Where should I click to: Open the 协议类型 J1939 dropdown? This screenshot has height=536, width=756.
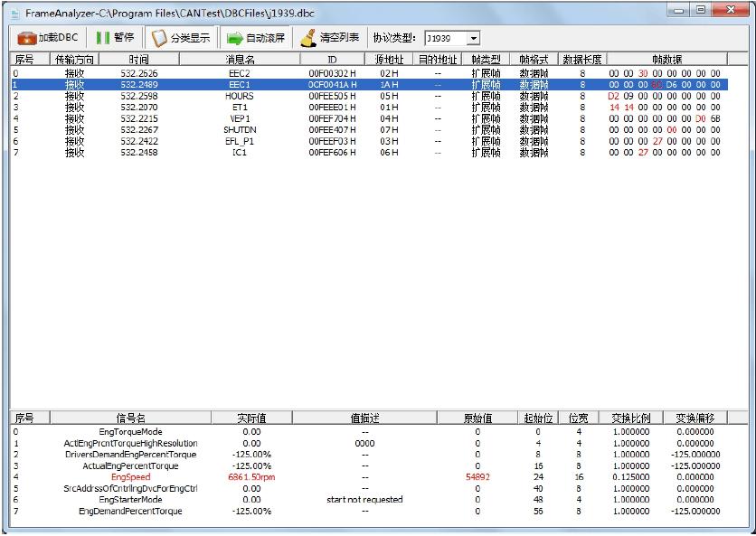(473, 39)
